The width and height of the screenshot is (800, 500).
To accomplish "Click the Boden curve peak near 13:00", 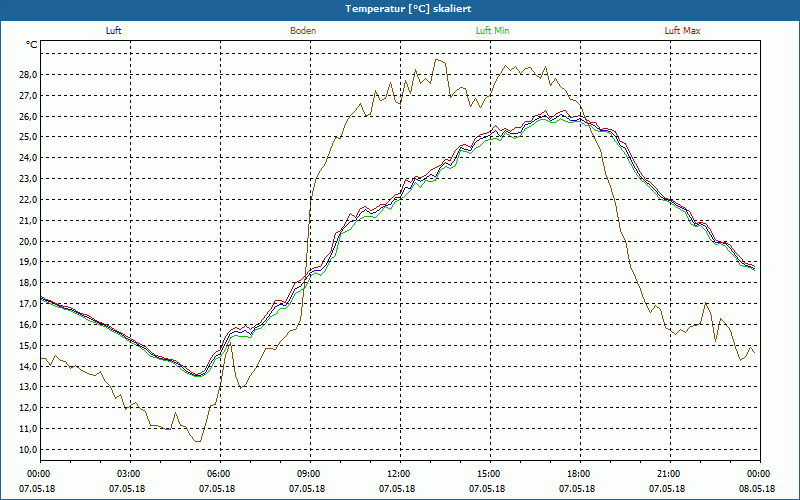I will [436, 60].
